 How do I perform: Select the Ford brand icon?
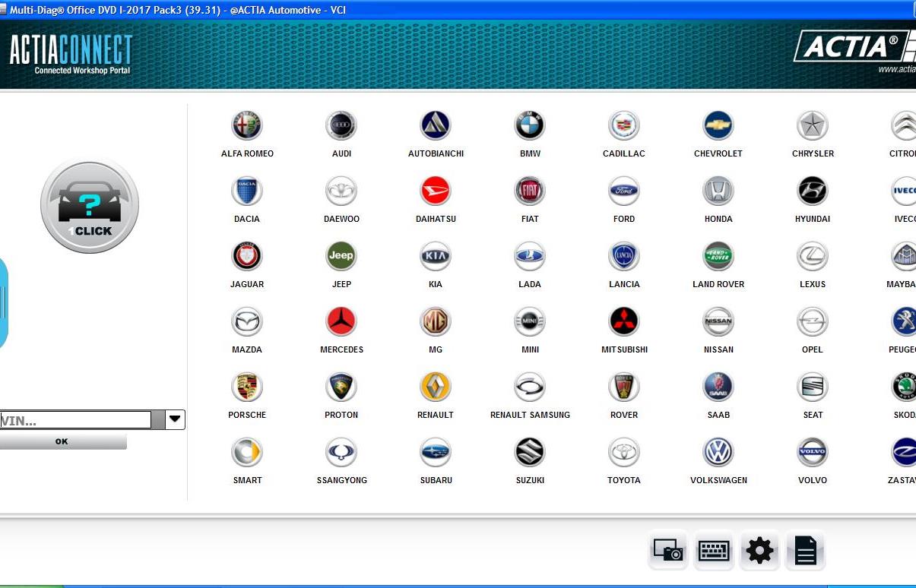[x=624, y=191]
